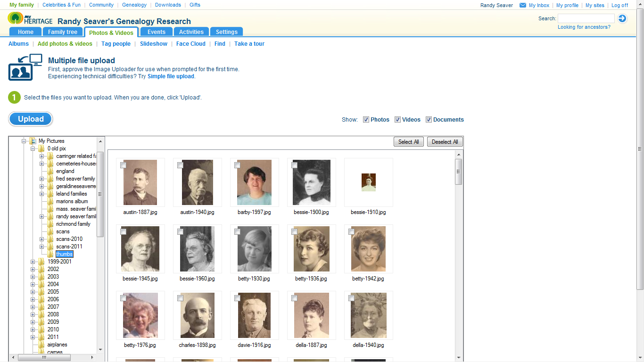Open the Simple file upload link
Screen dimensions: 644x362
[171, 76]
